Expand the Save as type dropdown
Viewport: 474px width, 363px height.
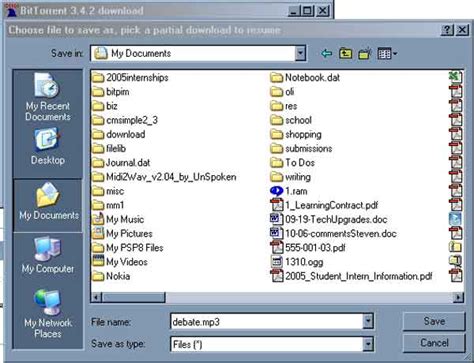(x=368, y=344)
